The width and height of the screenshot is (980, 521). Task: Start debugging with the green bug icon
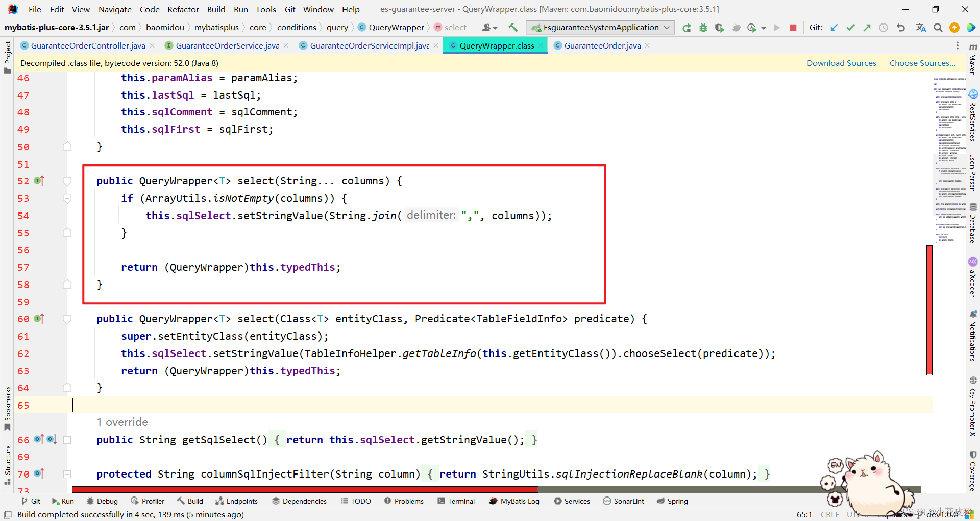click(703, 28)
